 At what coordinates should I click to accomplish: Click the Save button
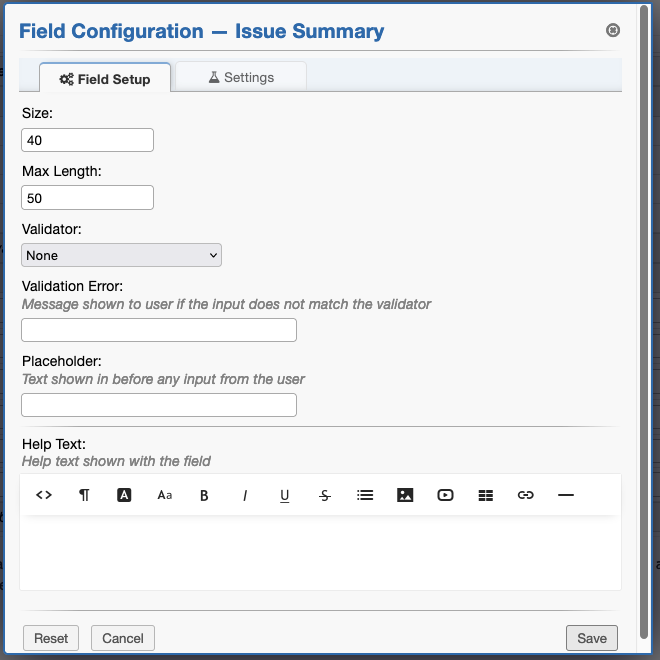tap(592, 638)
